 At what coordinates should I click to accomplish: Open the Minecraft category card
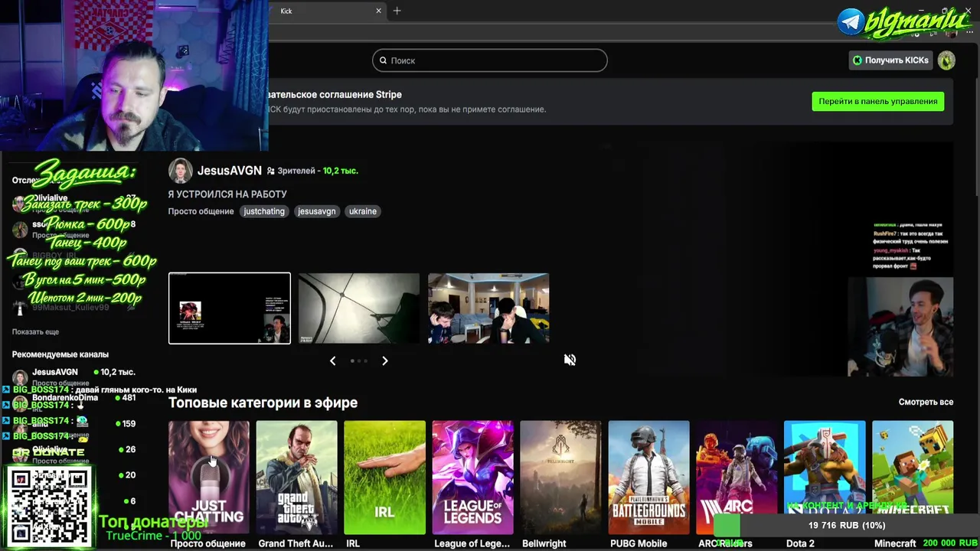tap(913, 478)
